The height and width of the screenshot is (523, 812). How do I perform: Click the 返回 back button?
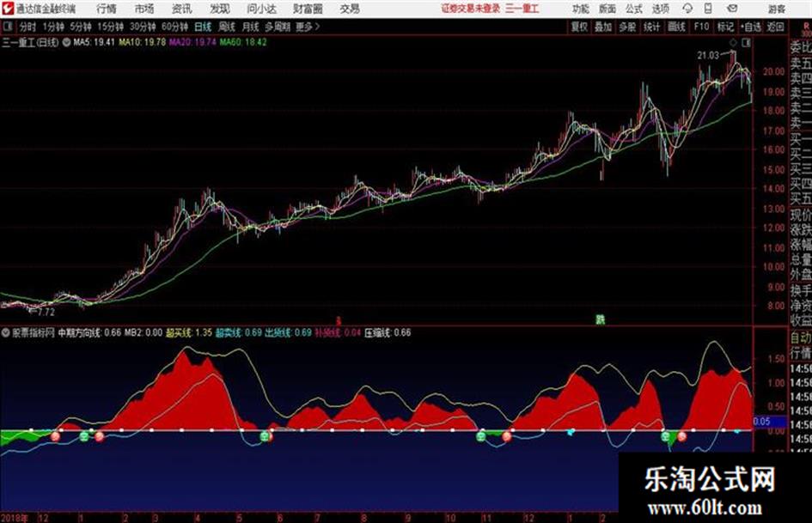pos(775,27)
